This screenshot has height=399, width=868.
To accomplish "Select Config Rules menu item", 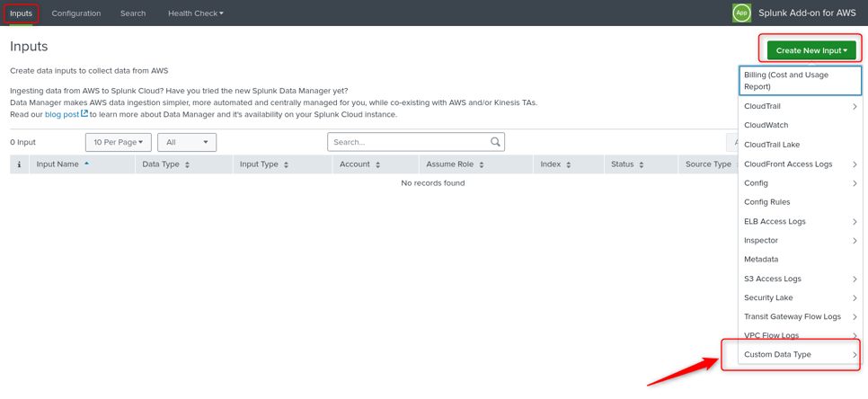I will [x=800, y=202].
